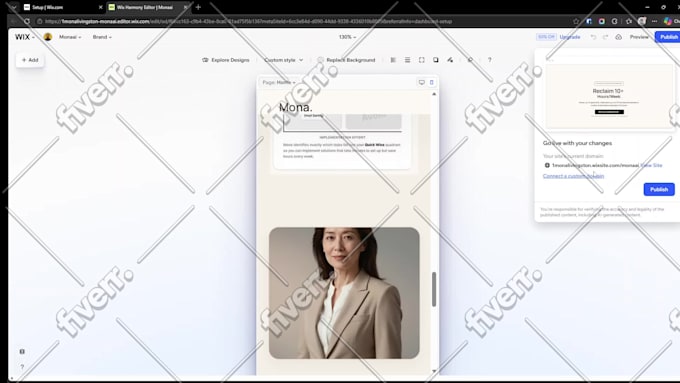Click the canvas scroll down arrow
Viewport: 680px width, 383px height.
(x=434, y=371)
